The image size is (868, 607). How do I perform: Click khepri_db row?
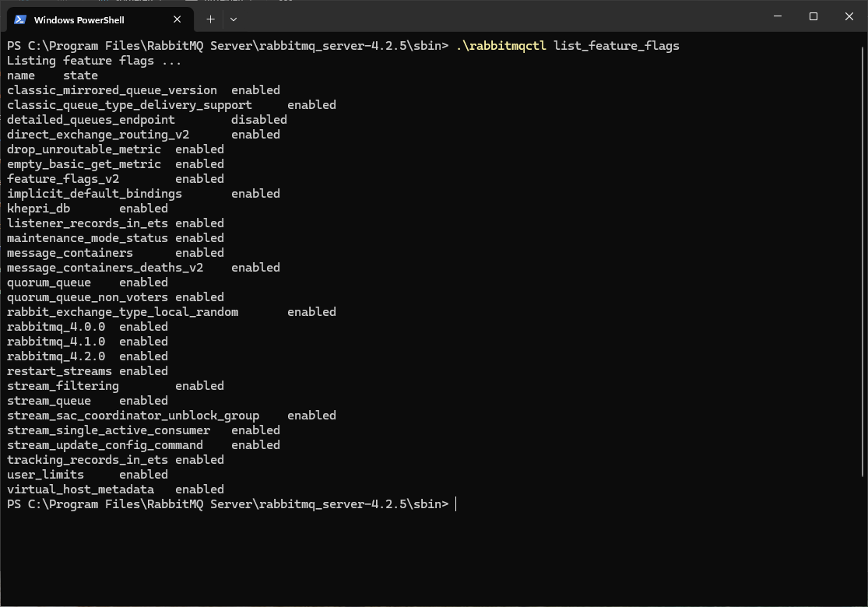click(87, 209)
